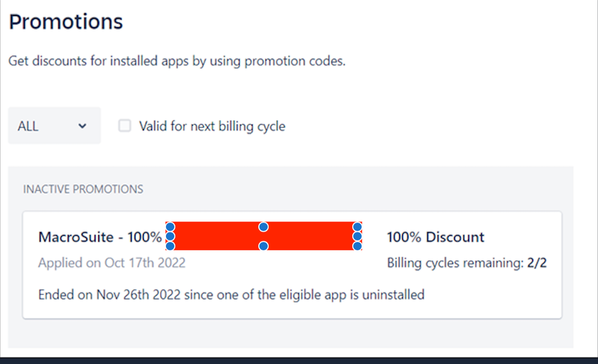Click the middle-right resize handle of red rectangle
The image size is (598, 364).
(x=357, y=236)
